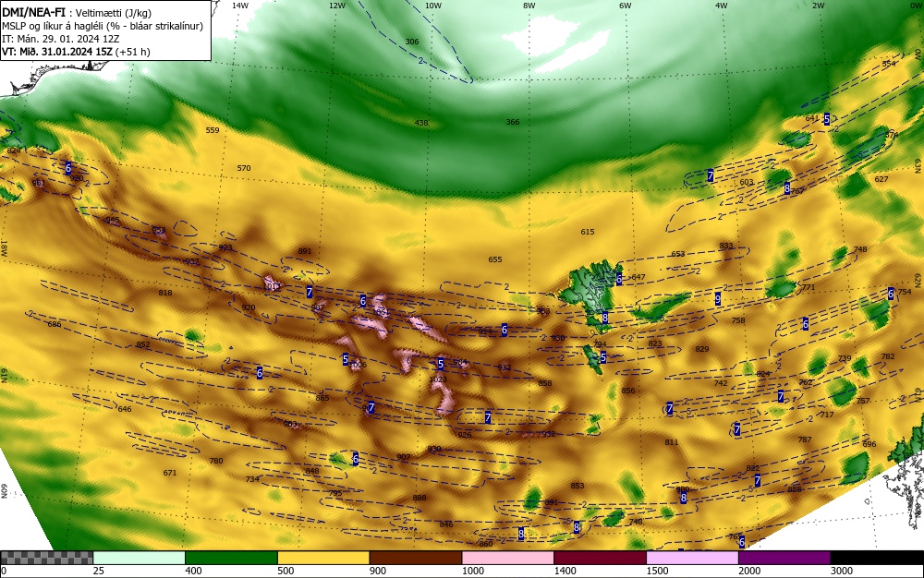Viewport: 924px width, 578px height.
Task: Click the '12W' longitude label
Action: pos(336,6)
